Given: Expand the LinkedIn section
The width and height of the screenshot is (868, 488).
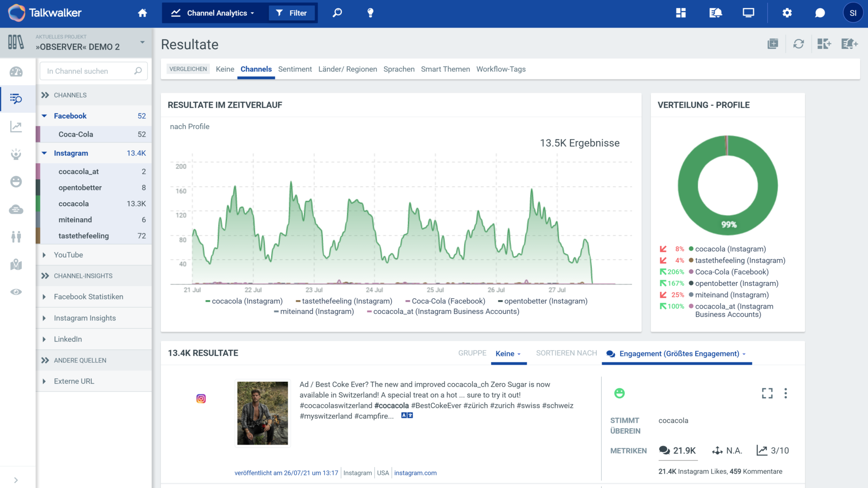Looking at the screenshot, I should pos(44,339).
